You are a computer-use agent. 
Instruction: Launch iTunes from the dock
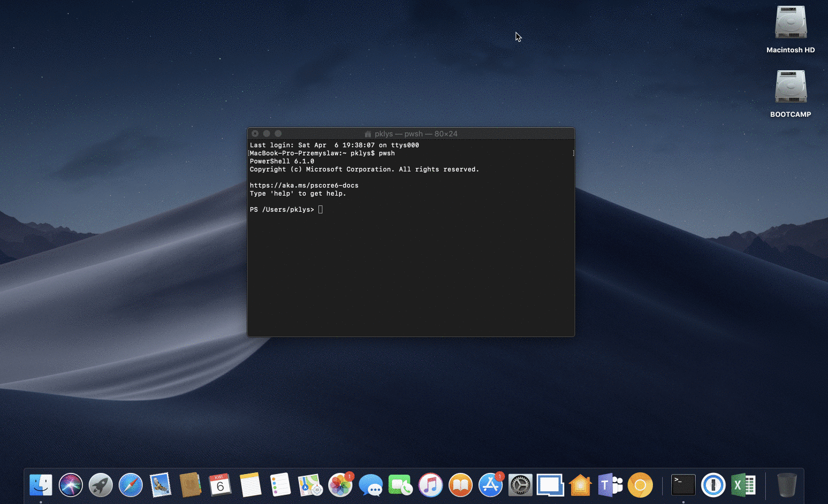tap(431, 485)
